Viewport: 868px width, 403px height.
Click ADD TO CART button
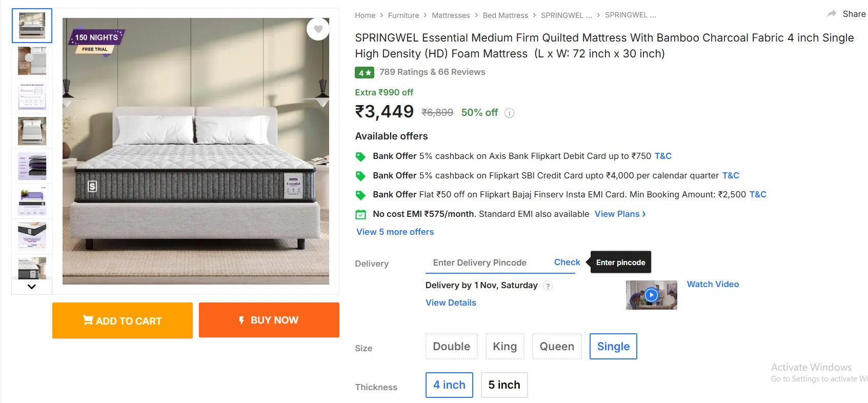pyautogui.click(x=123, y=320)
